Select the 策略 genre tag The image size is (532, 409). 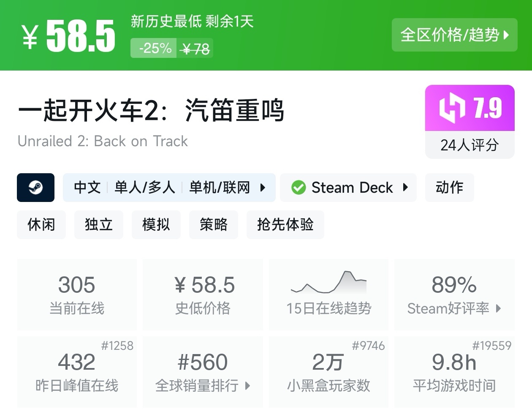(214, 225)
